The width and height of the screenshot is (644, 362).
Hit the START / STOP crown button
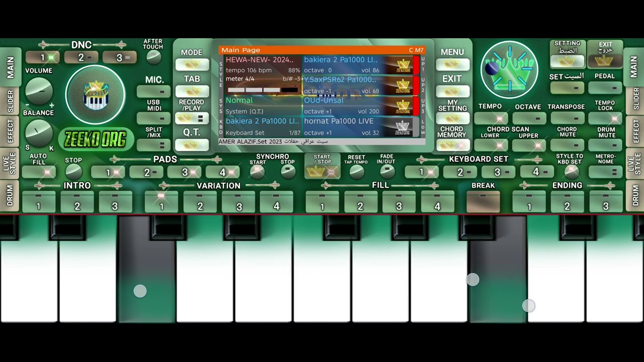coord(322,171)
